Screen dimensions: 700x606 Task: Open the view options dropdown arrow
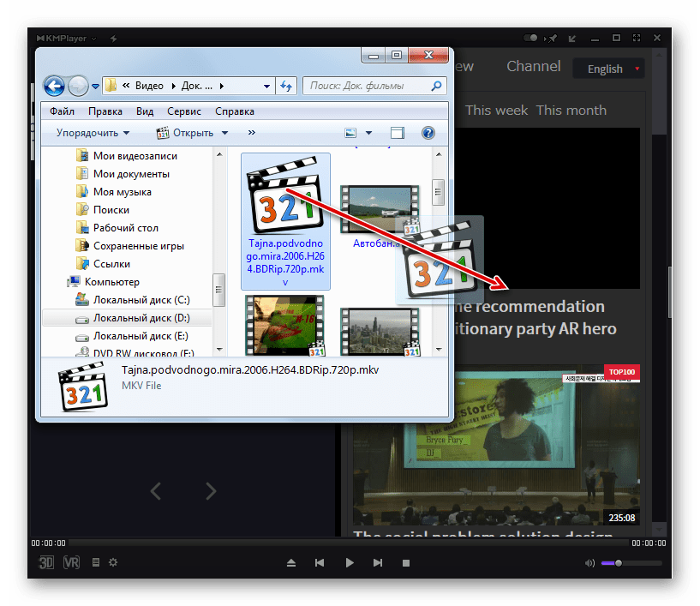coord(368,133)
